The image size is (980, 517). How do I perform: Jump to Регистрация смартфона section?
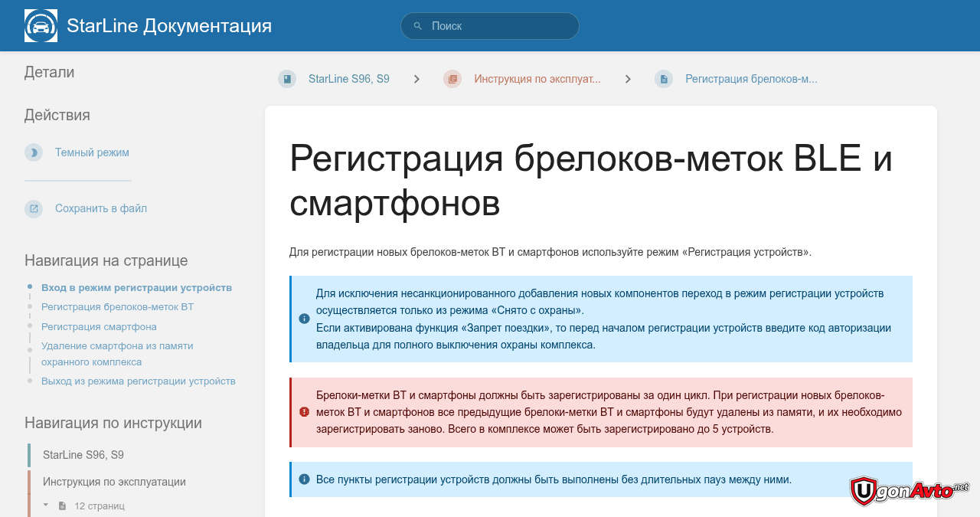99,326
